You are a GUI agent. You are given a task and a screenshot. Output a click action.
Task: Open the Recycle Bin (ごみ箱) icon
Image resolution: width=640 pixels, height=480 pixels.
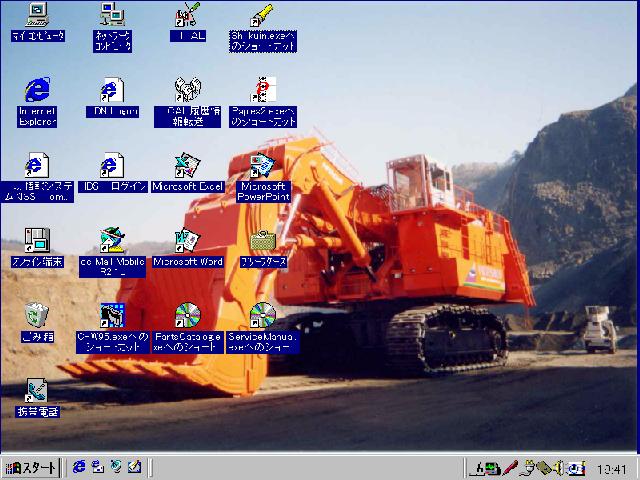tap(37, 315)
